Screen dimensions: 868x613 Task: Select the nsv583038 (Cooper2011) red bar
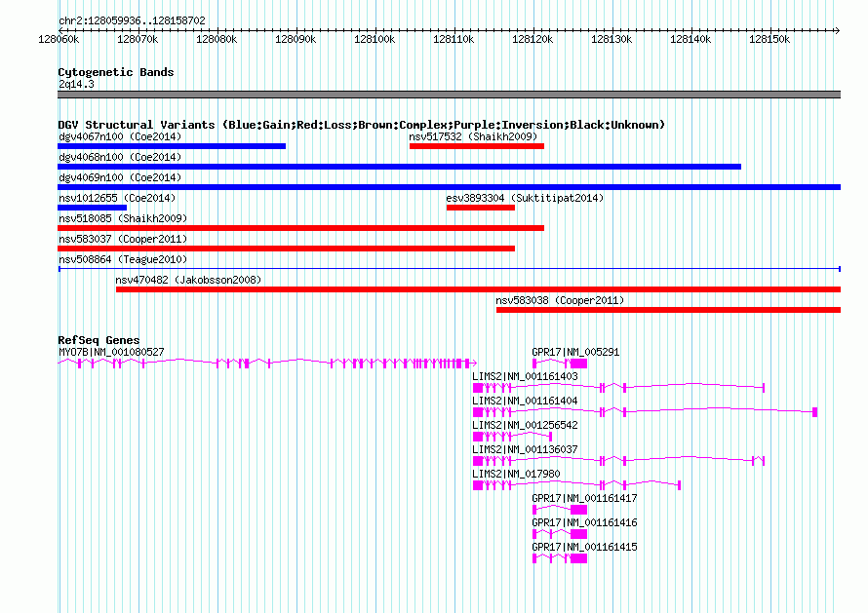pos(669,310)
